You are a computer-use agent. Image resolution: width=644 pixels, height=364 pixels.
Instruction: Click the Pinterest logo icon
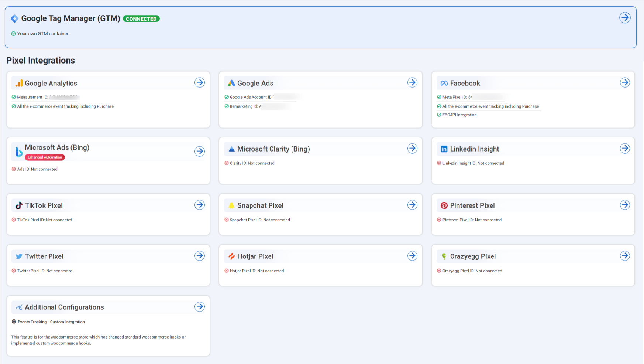(x=444, y=205)
